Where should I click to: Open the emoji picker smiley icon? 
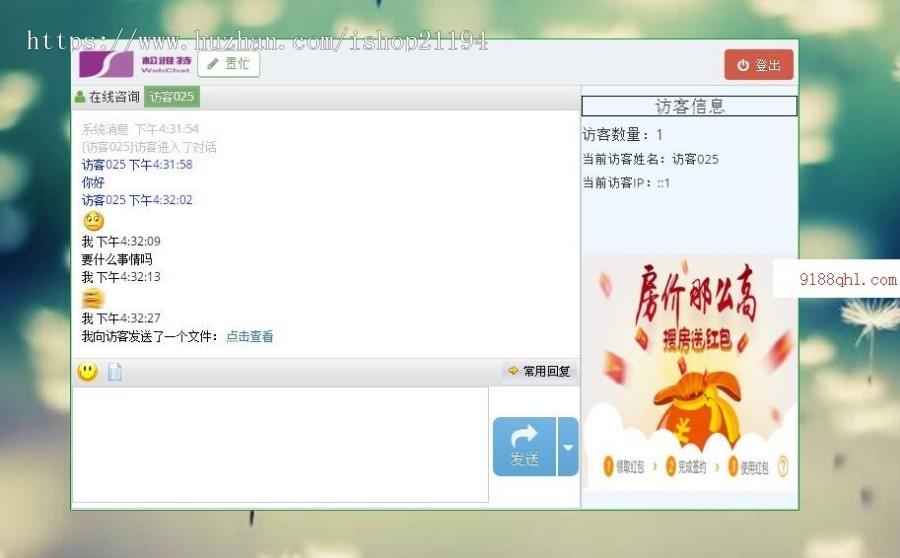point(87,372)
